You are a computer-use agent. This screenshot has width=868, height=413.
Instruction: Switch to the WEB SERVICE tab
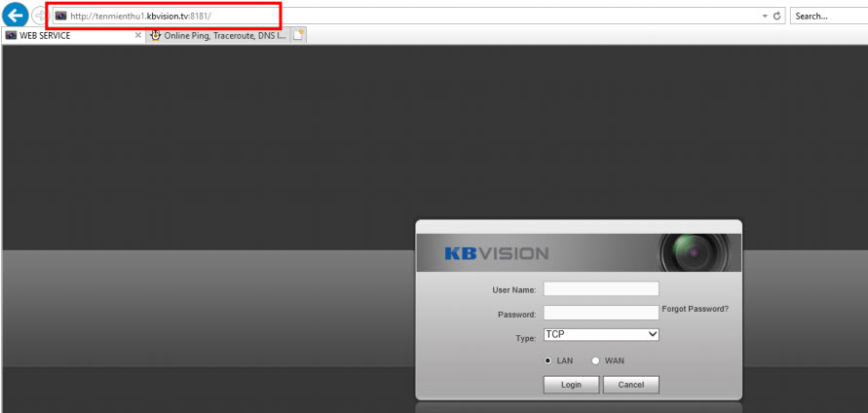[x=74, y=35]
